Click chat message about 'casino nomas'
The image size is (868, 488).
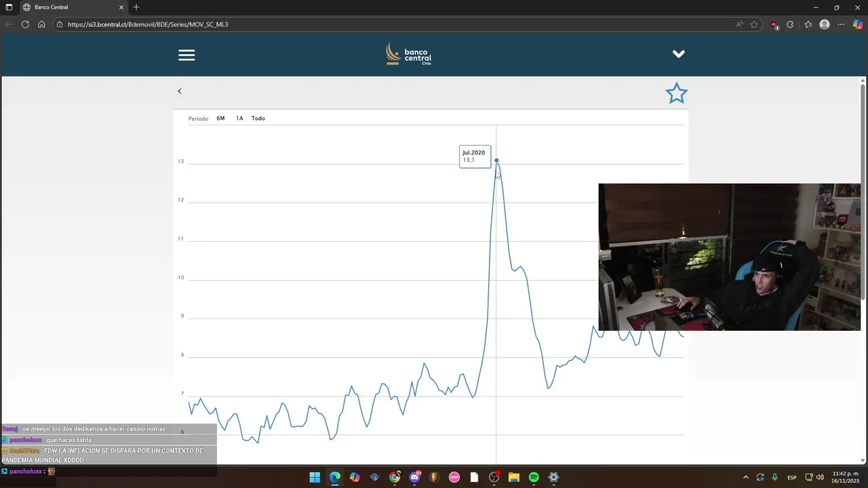click(94, 429)
